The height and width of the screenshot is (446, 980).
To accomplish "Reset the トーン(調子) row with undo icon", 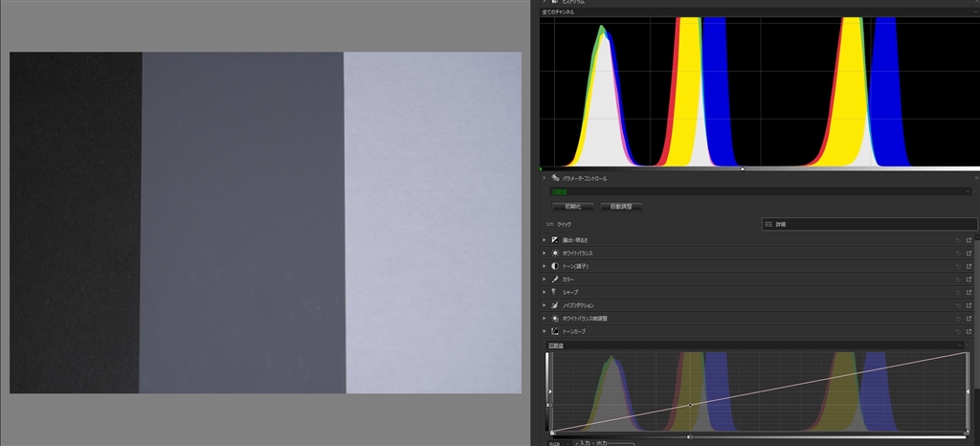I will (x=958, y=266).
